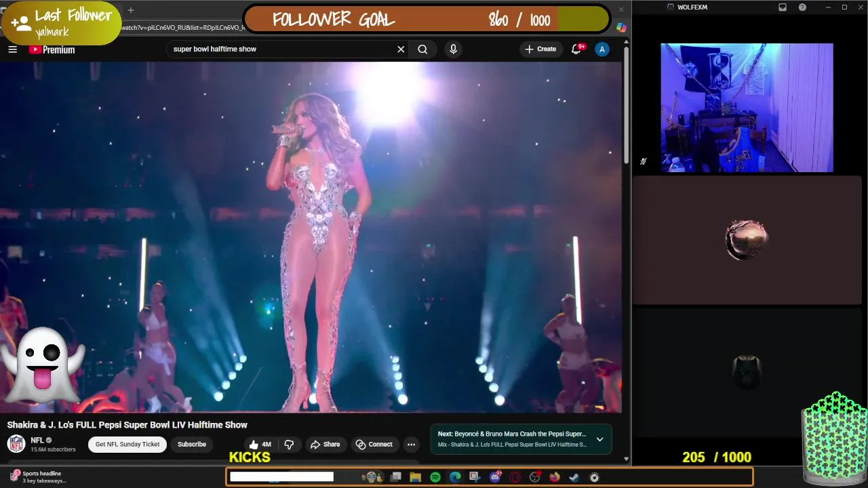Image resolution: width=868 pixels, height=488 pixels.
Task: Click the WOLFEXM window title
Action: (x=692, y=7)
